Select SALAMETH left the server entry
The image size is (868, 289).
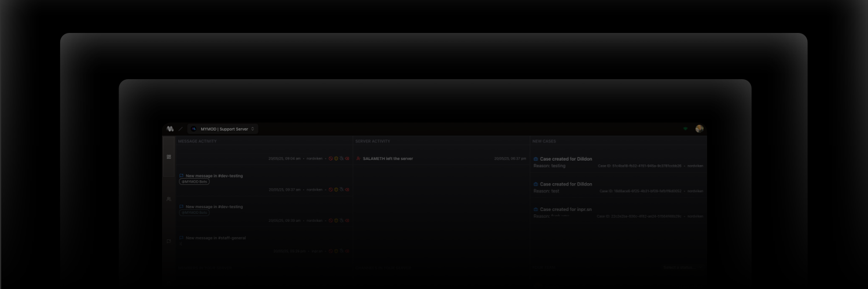pyautogui.click(x=388, y=158)
